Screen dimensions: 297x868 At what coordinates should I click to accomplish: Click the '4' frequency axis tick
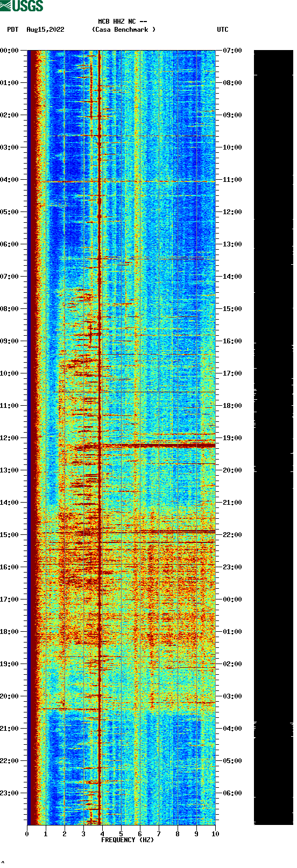(102, 834)
